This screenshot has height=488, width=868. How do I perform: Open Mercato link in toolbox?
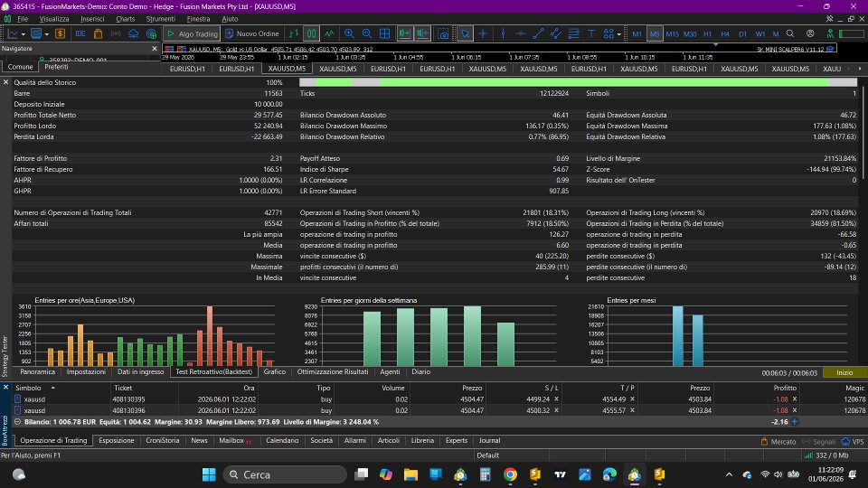coord(778,442)
